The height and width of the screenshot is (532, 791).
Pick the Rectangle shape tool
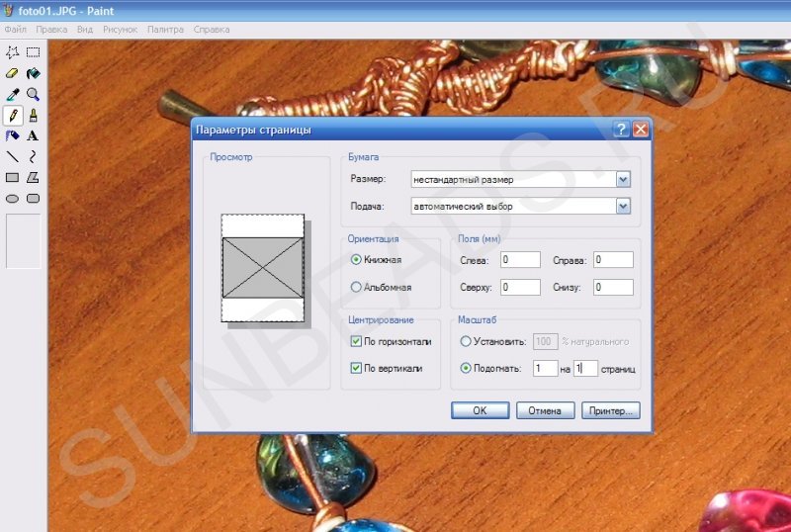pyautogui.click(x=12, y=178)
